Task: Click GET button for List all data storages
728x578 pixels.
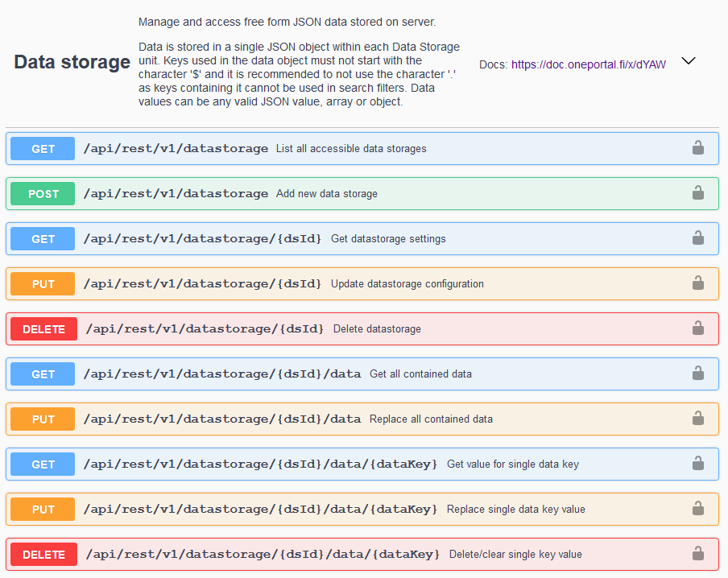Action: click(43, 148)
